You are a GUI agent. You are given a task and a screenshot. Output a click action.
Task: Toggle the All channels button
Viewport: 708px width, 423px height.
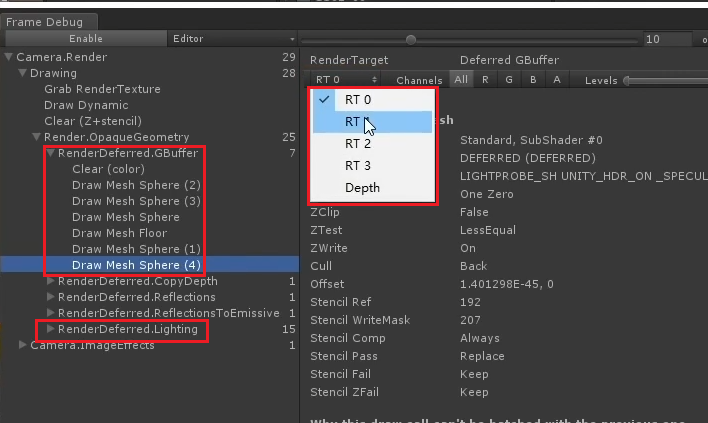(461, 79)
